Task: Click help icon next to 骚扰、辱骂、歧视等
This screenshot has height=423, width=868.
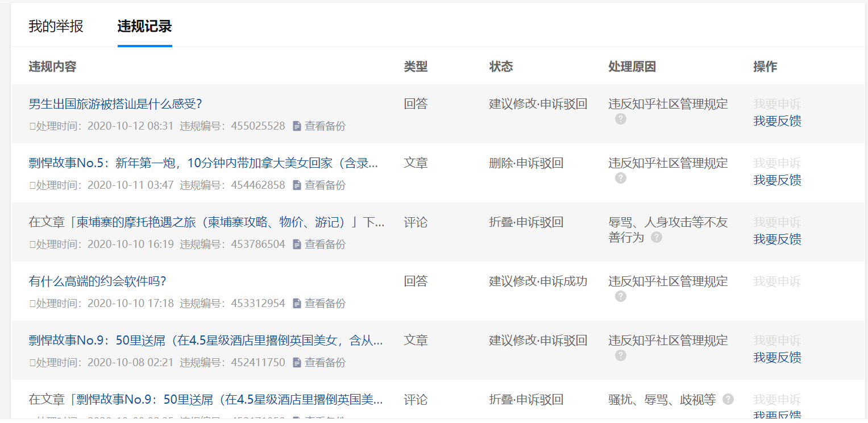Action: (728, 399)
